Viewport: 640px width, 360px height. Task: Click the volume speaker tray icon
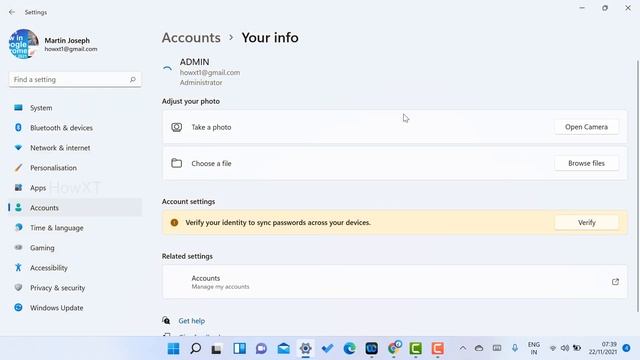click(x=565, y=348)
